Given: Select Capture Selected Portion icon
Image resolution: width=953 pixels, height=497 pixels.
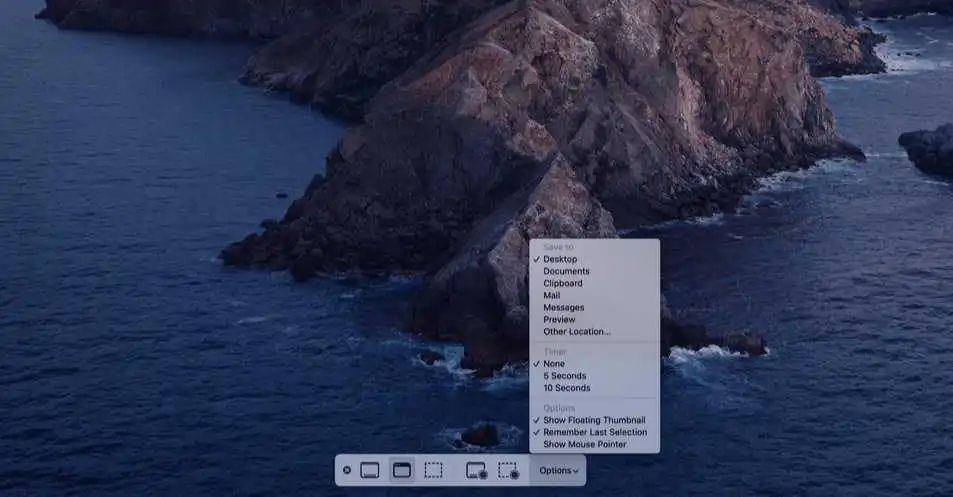Looking at the screenshot, I should click(433, 470).
